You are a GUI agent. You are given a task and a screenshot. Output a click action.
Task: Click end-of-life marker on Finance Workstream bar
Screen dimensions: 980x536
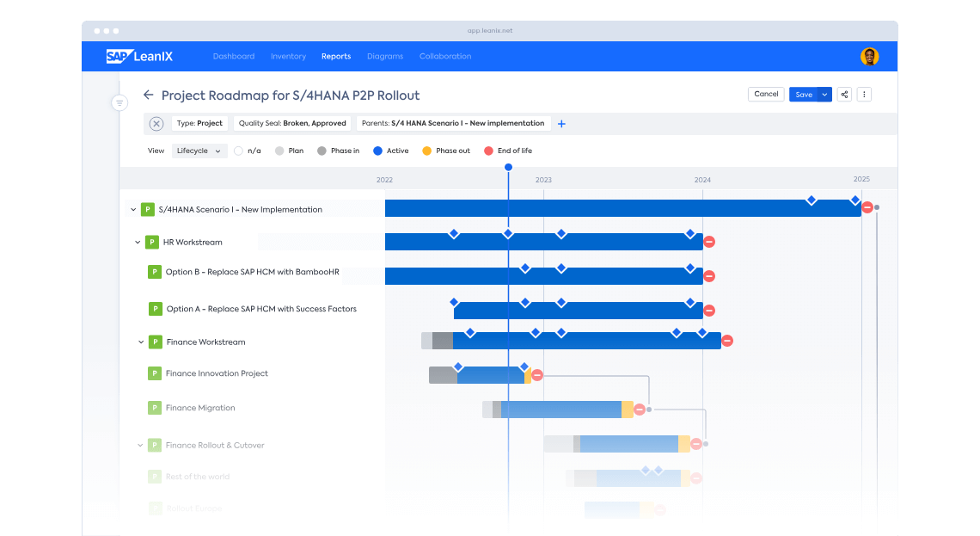[x=727, y=342]
